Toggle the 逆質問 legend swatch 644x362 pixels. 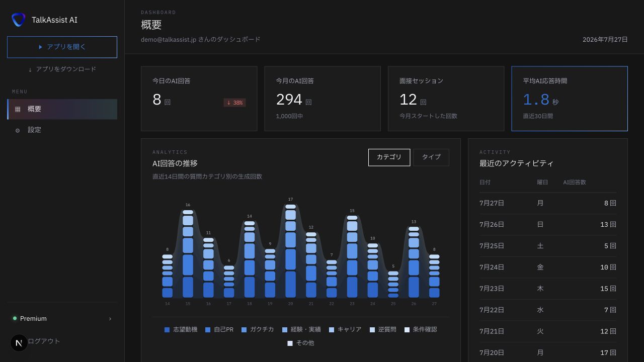[372, 330]
